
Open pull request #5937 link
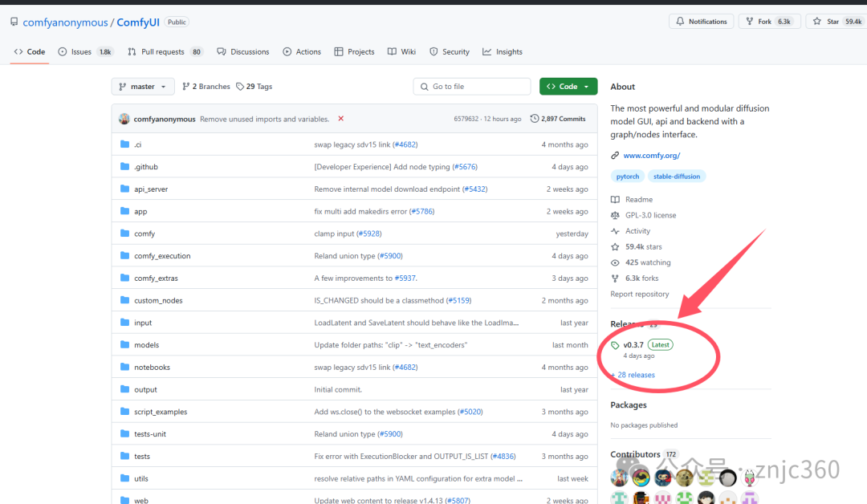(405, 278)
